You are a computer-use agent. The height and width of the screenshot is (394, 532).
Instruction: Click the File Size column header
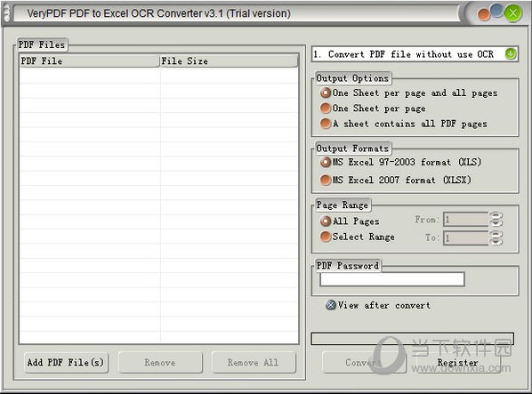(229, 61)
